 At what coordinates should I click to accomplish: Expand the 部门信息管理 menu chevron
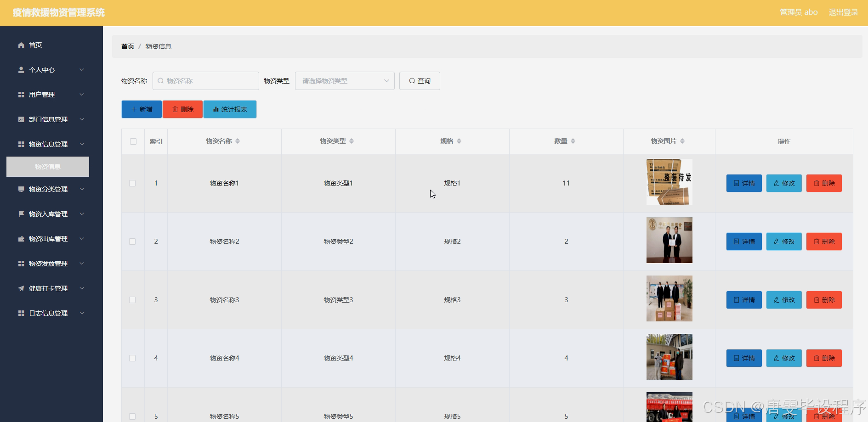click(82, 119)
